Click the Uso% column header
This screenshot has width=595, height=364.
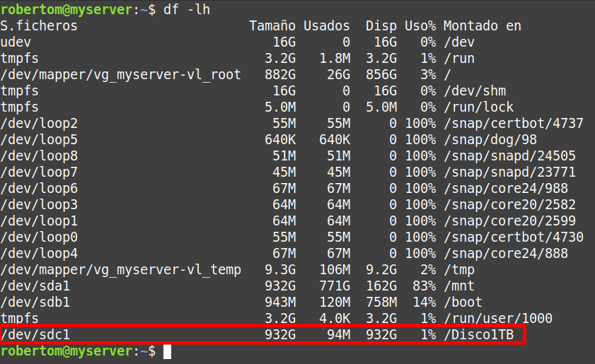[420, 26]
